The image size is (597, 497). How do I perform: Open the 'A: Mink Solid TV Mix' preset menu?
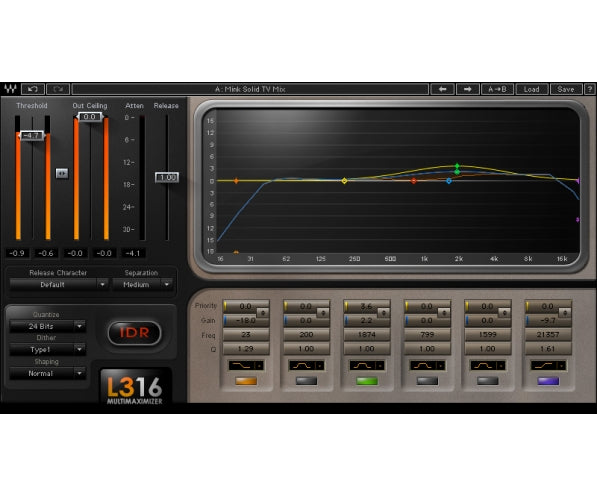tap(250, 89)
